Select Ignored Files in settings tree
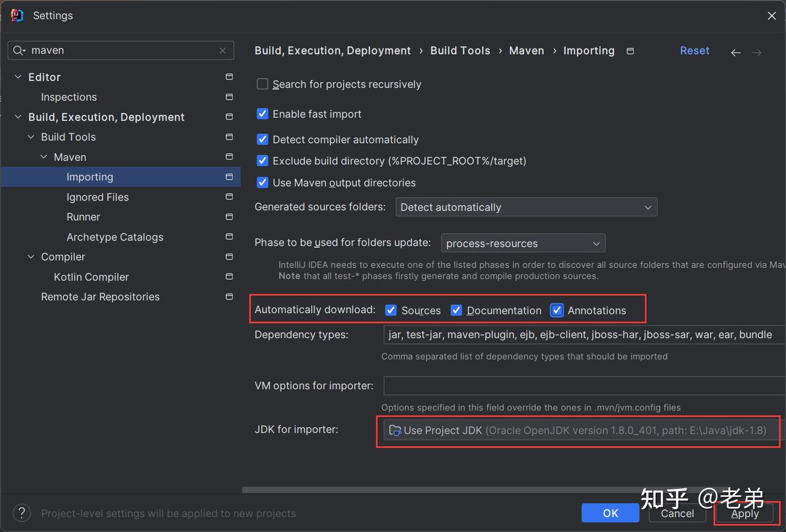The height and width of the screenshot is (532, 786). [97, 197]
